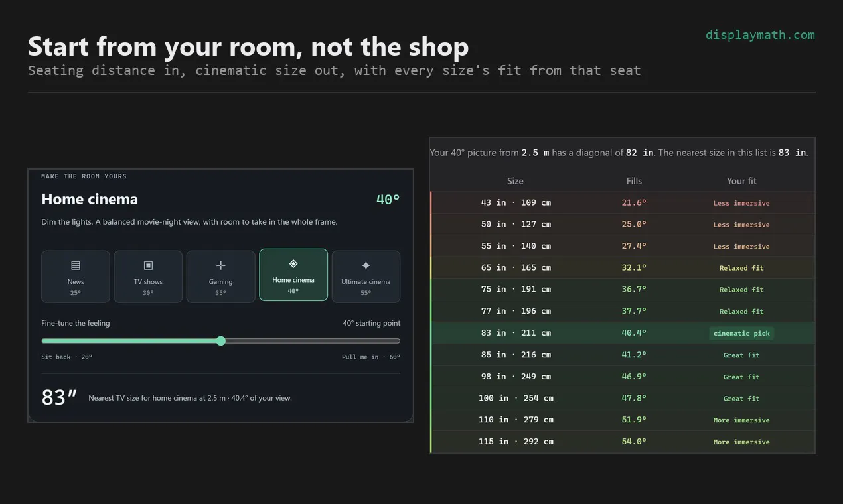
Task: Click the 21.6° fills value
Action: 634,203
